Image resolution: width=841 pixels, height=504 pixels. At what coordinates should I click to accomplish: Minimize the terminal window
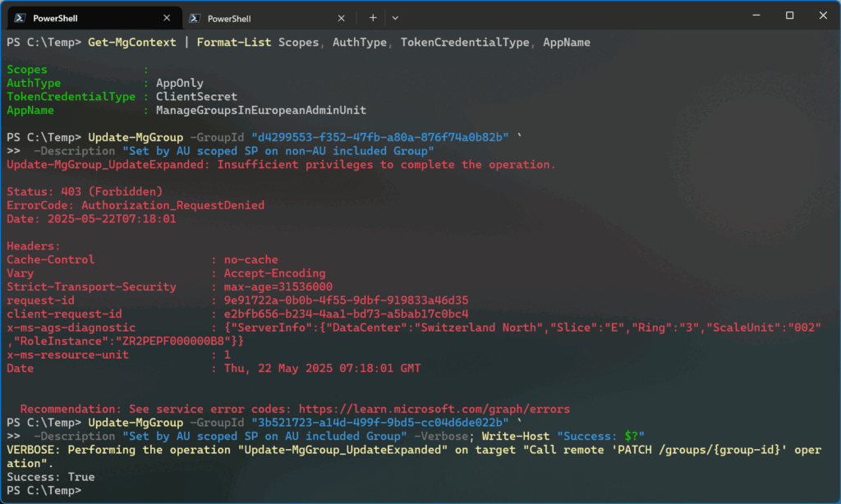pos(756,15)
